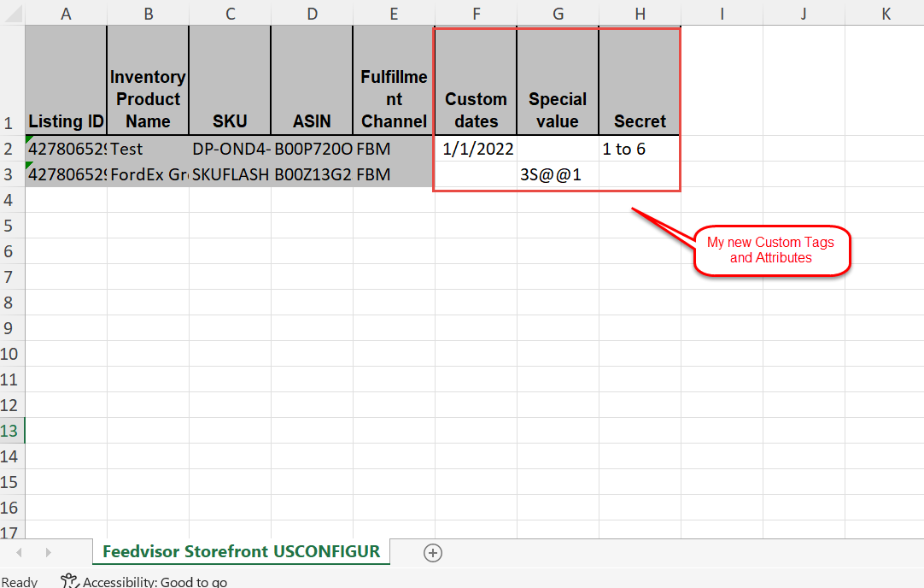Select all cells with corner triangle
Viewport: 924px width, 588px height.
[x=12, y=13]
